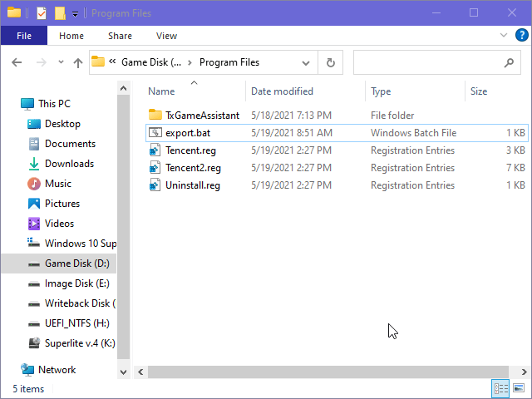Open UEFI_NTFS (H:) drive
The width and height of the screenshot is (532, 399).
coord(68,323)
